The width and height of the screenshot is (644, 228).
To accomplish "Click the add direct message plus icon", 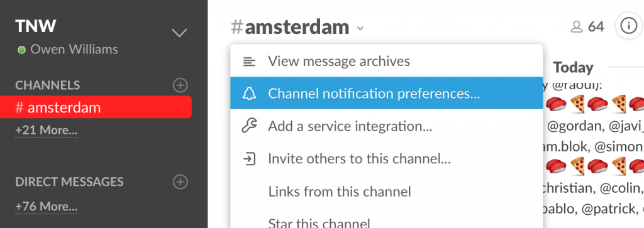I will 180,182.
